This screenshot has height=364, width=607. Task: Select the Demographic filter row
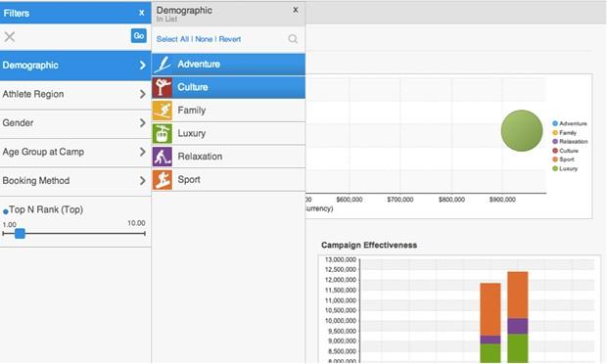(75, 65)
